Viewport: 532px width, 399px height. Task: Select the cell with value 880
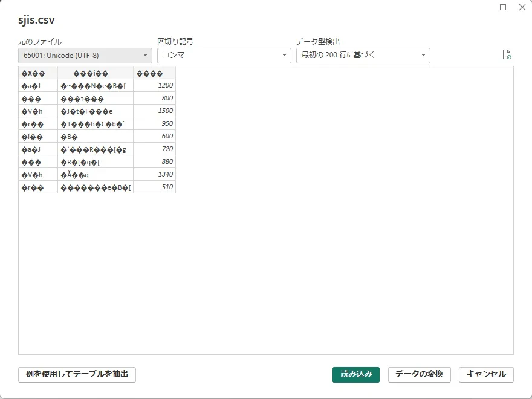[x=154, y=162]
